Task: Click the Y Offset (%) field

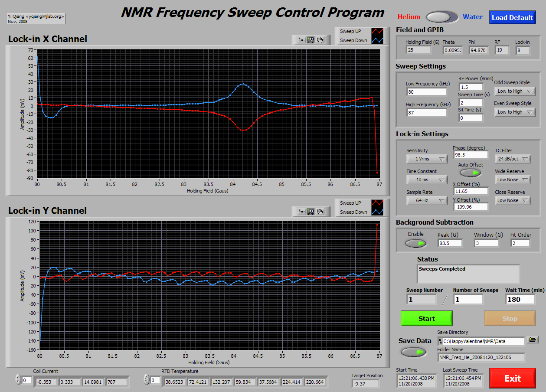Action: point(471,207)
